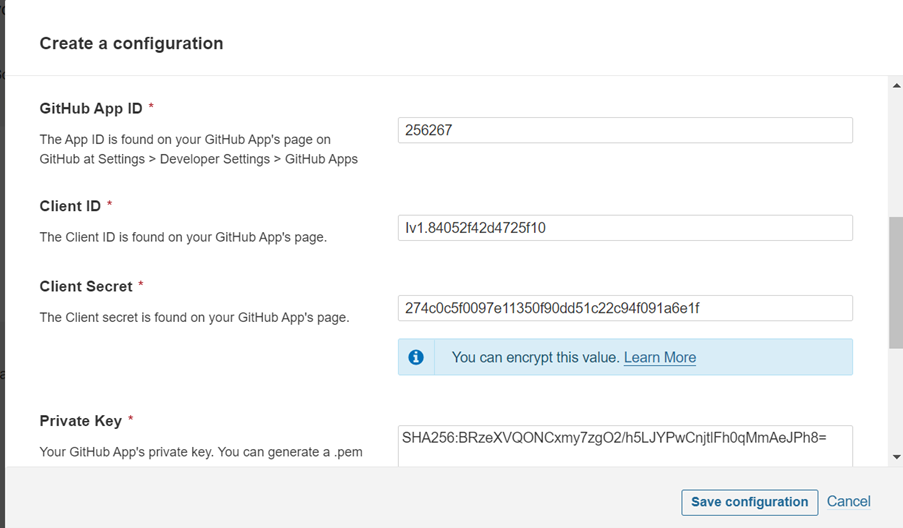The height and width of the screenshot is (528, 903).
Task: Click the 'GitHub App ID' label
Action: (91, 108)
